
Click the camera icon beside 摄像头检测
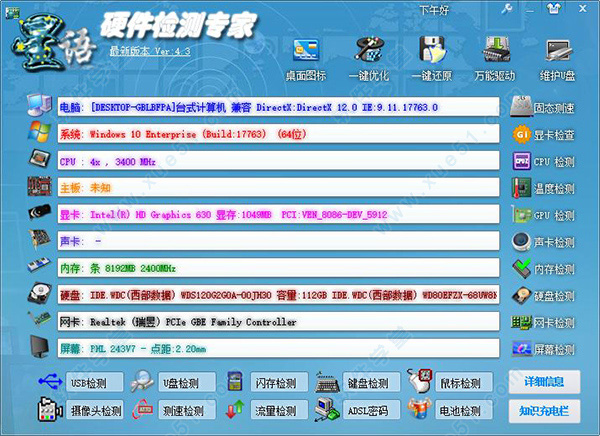pos(50,410)
